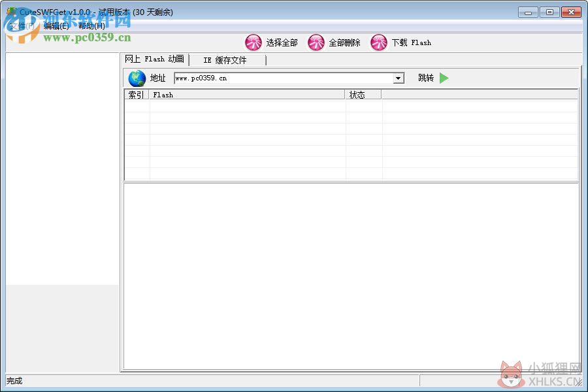The width and height of the screenshot is (588, 392).
Task: Click the pink Select All icon
Action: [253, 42]
